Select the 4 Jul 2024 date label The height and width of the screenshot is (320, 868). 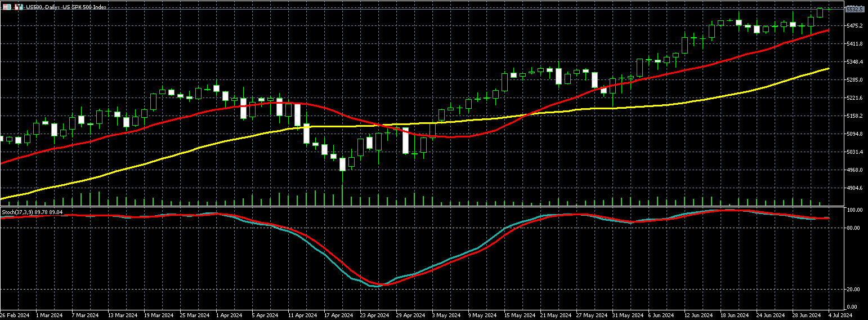[840, 315]
